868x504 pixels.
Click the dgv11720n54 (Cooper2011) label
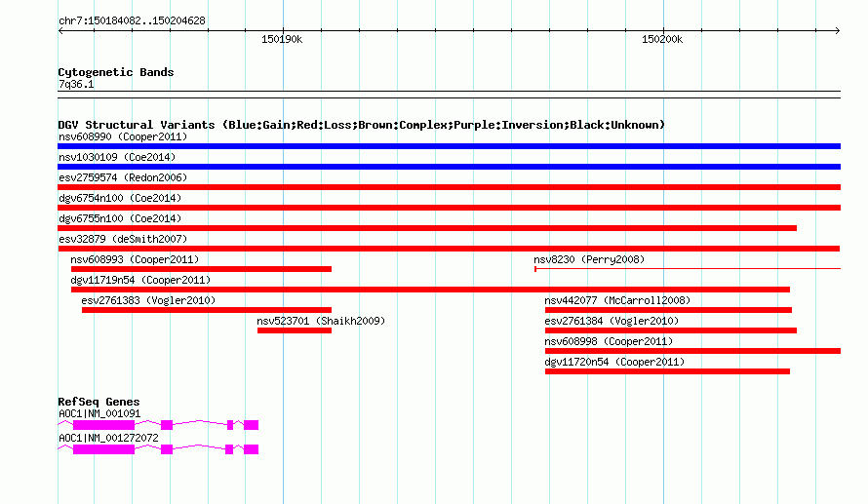click(x=614, y=362)
